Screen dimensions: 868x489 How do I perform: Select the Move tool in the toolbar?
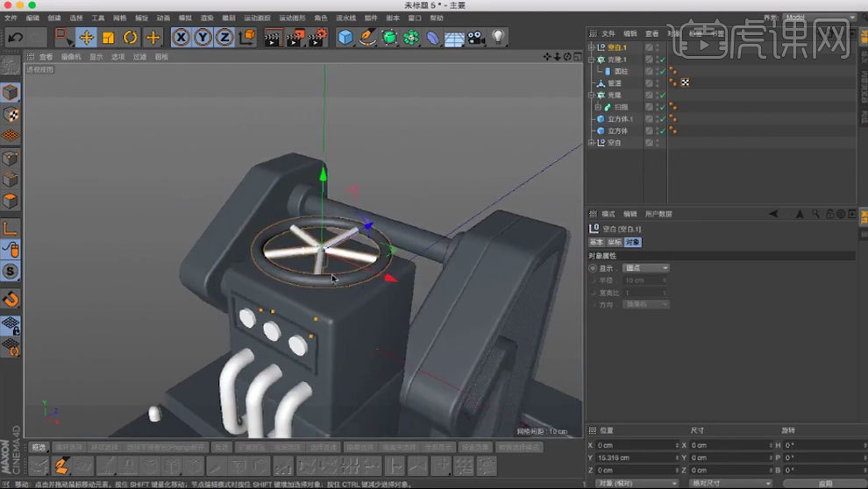click(x=86, y=37)
